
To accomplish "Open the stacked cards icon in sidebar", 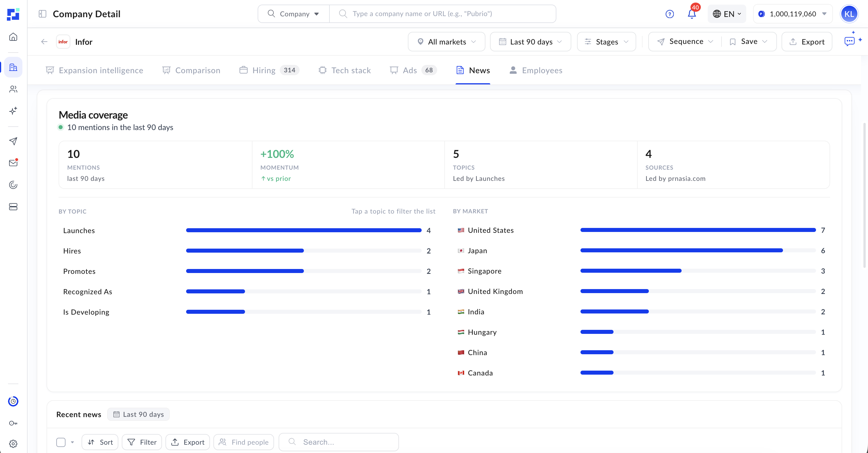I will click(x=13, y=207).
